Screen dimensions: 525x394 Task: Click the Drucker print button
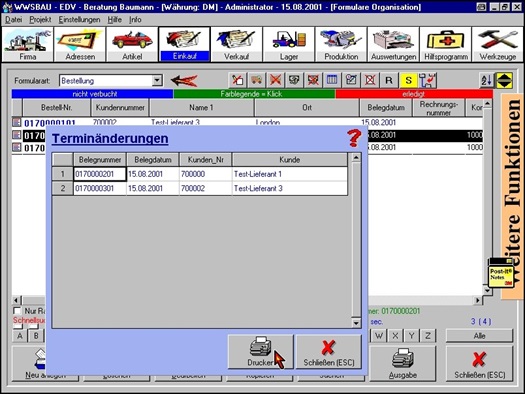[x=260, y=352]
